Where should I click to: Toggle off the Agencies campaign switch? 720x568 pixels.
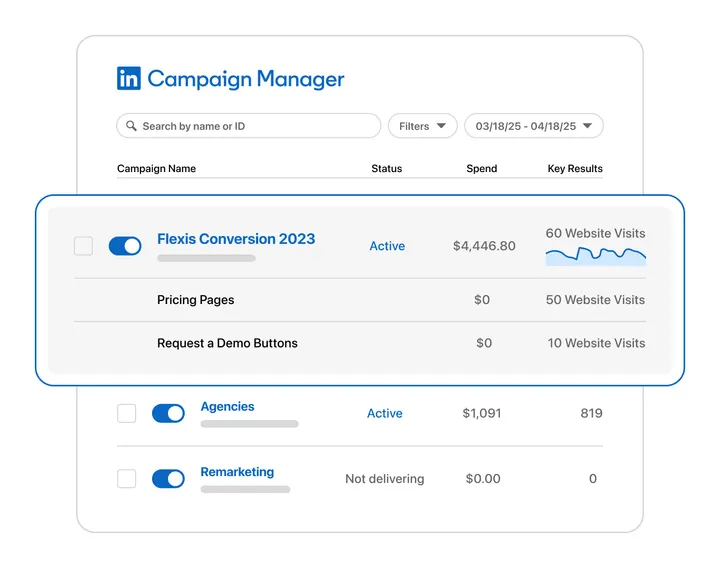[x=168, y=413]
